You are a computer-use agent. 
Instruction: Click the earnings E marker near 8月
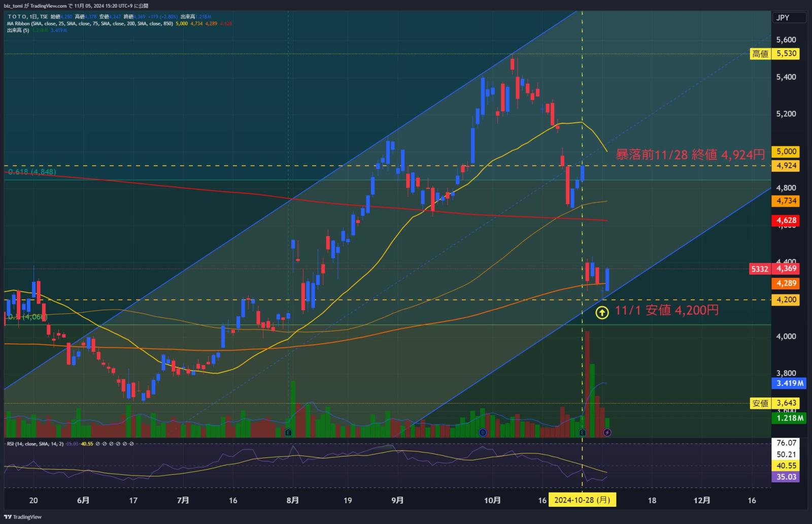[288, 433]
